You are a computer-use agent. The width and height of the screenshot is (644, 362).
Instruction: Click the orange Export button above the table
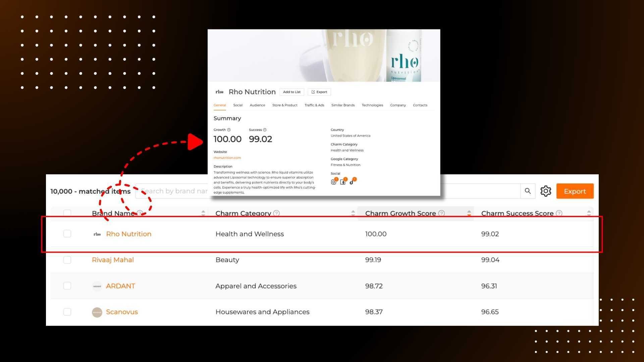pos(575,191)
